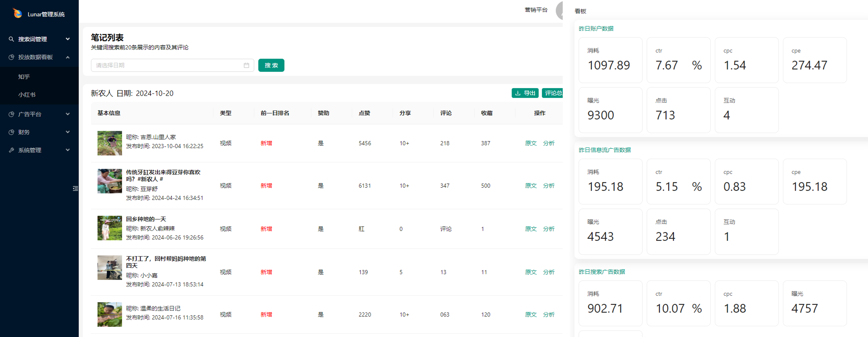The width and height of the screenshot is (868, 337).
Task: Click thumbnail of 回乡种地的一天 note
Action: tap(109, 228)
